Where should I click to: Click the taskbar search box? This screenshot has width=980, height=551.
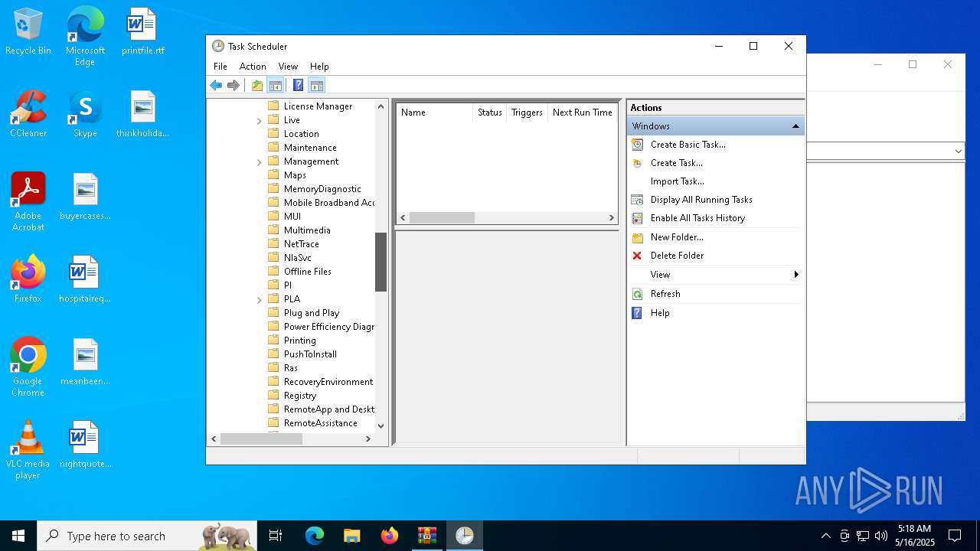147,536
